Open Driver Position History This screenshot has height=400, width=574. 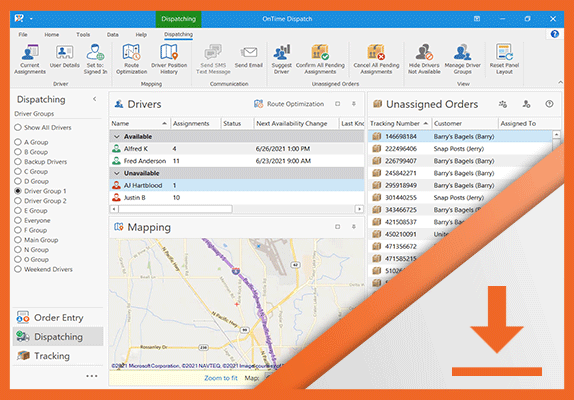tap(169, 59)
